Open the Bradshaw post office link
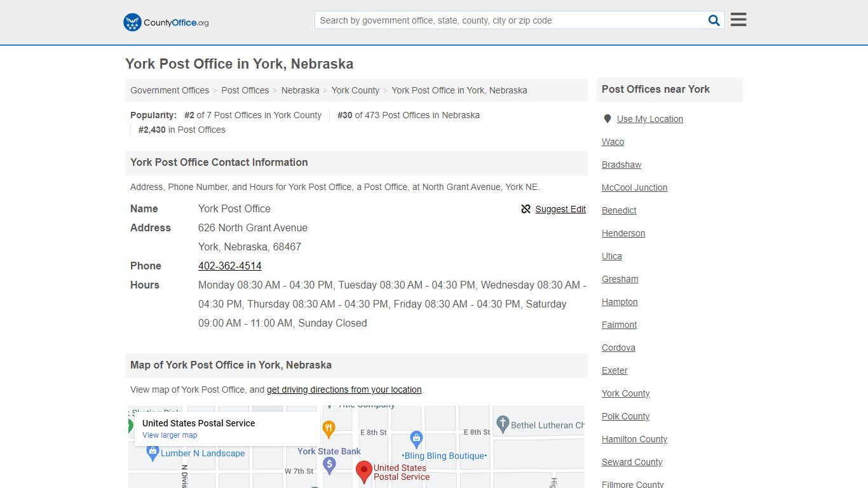Image resolution: width=868 pixels, height=488 pixels. click(x=621, y=165)
